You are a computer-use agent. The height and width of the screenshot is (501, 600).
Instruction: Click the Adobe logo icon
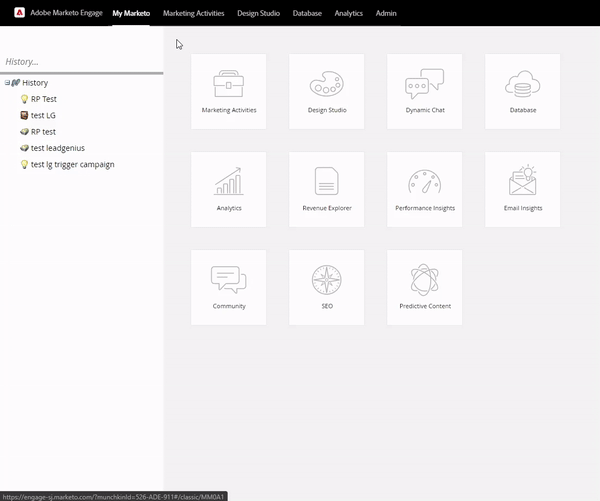(20, 13)
